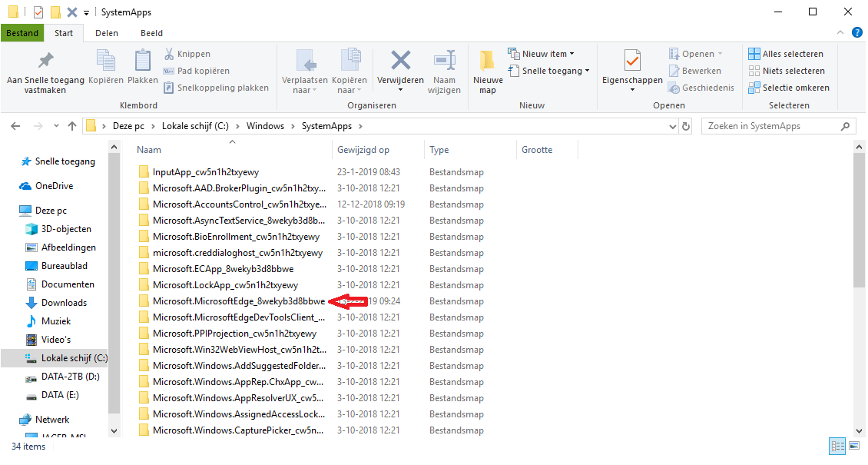Click the search magnifier icon

(845, 126)
